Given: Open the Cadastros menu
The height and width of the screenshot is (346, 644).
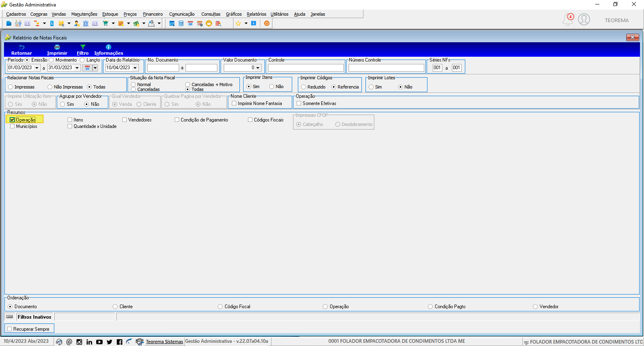Looking at the screenshot, I should 16,14.
